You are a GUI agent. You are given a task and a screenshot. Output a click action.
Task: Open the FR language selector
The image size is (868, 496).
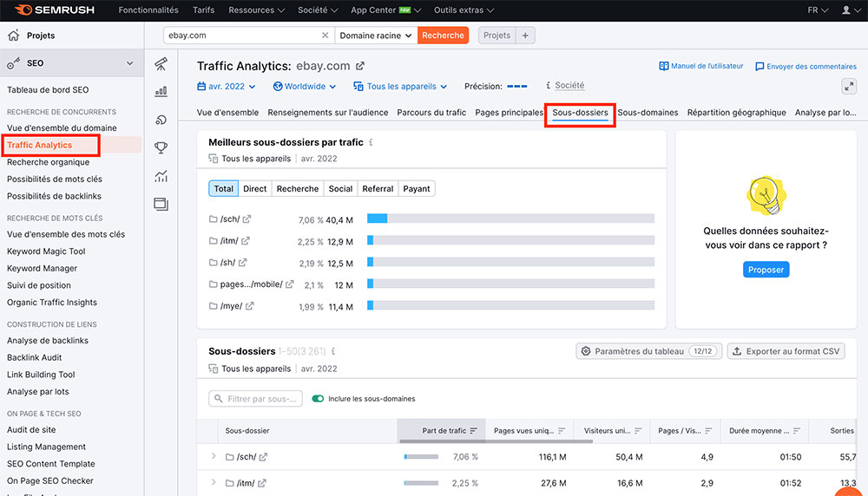coord(818,10)
